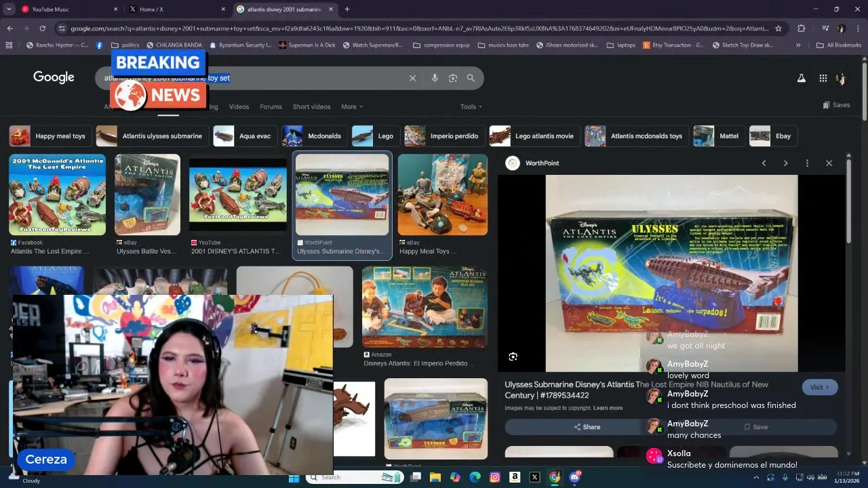Screen dimensions: 868x488
Task: Share the previewed image
Action: click(587, 427)
